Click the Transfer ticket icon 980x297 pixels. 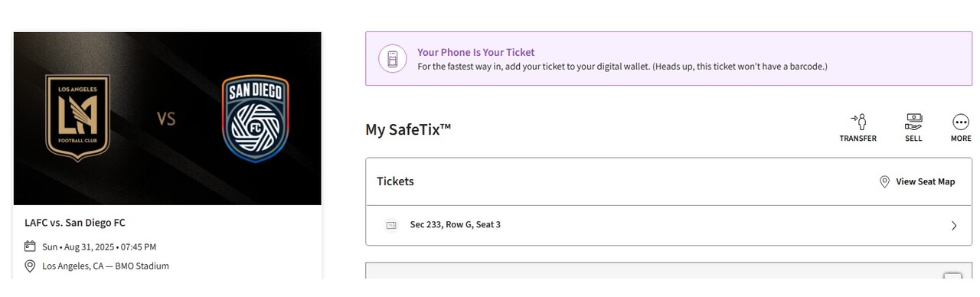pyautogui.click(x=857, y=122)
